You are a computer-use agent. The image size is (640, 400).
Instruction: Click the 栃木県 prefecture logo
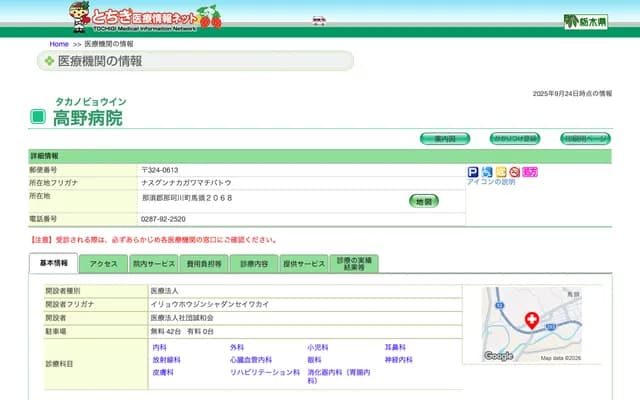585,21
